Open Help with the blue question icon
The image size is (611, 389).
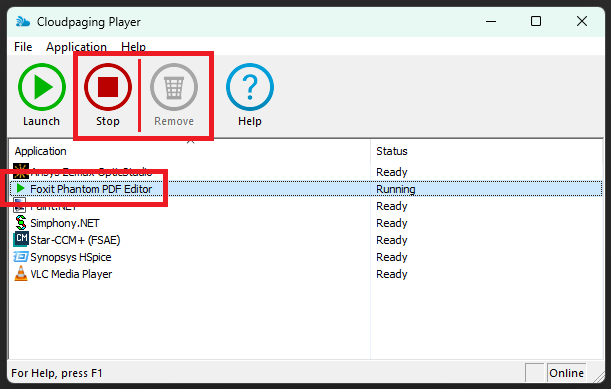coord(250,87)
